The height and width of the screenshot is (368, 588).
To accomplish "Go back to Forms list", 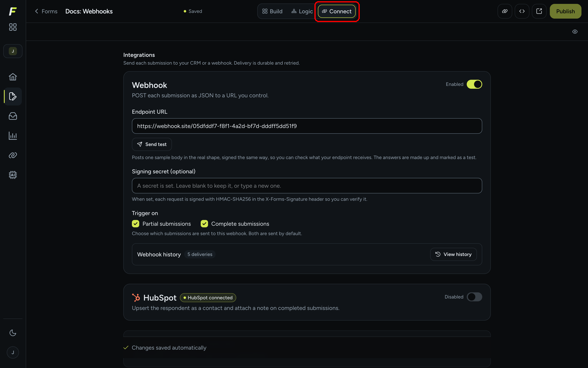I will (46, 11).
